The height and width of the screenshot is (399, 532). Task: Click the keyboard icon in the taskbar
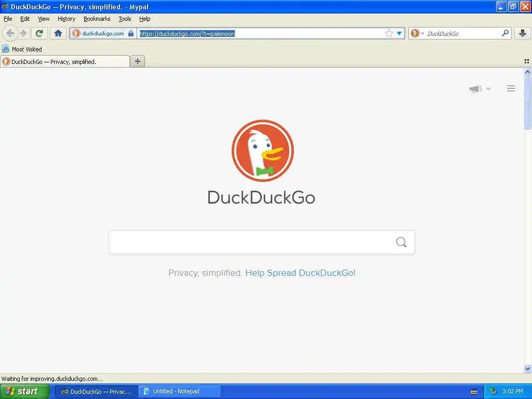(474, 392)
